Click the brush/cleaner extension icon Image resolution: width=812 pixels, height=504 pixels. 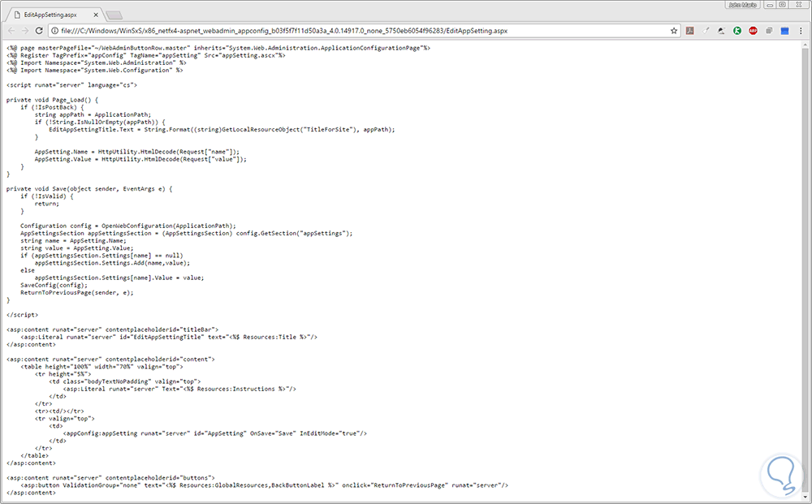tap(706, 31)
